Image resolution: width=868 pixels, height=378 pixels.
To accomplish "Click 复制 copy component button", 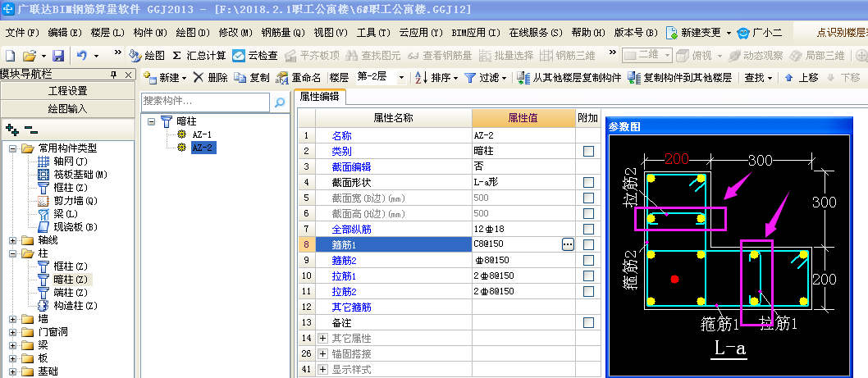I will tap(251, 77).
